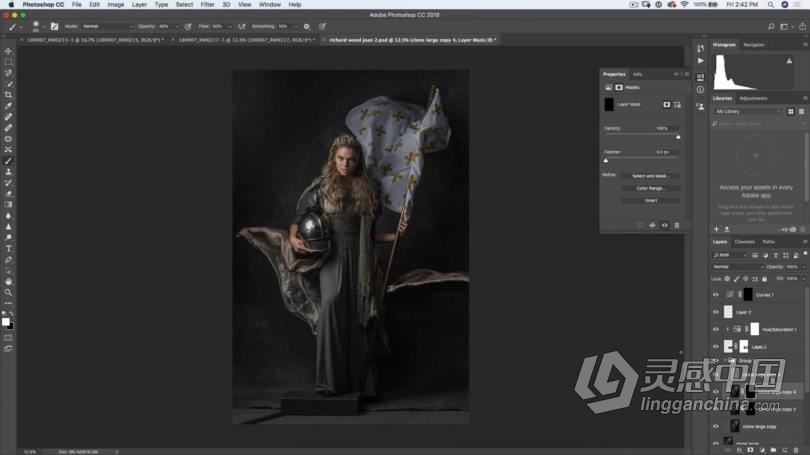Open the brush Mode dropdown
810x455 pixels.
(108, 26)
